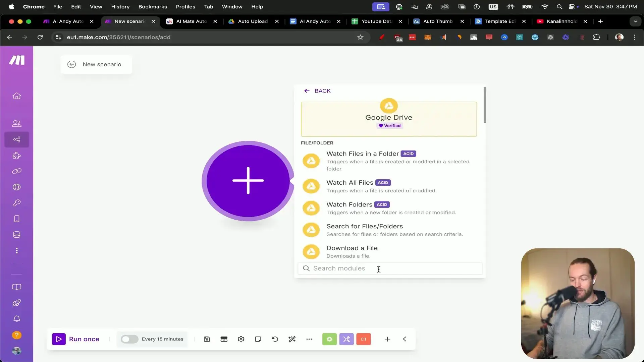644x362 pixels.
Task: Switch to the Youtube Data browser tab
Action: point(377,21)
